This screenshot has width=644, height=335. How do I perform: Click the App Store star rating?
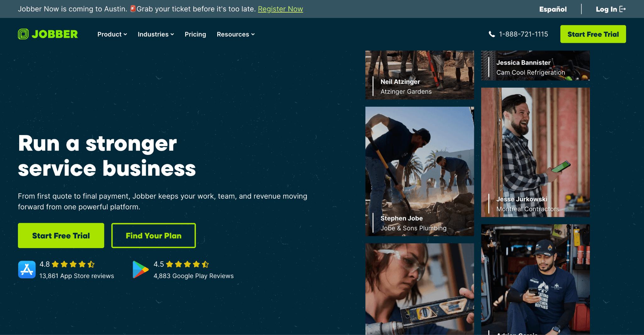(73, 264)
